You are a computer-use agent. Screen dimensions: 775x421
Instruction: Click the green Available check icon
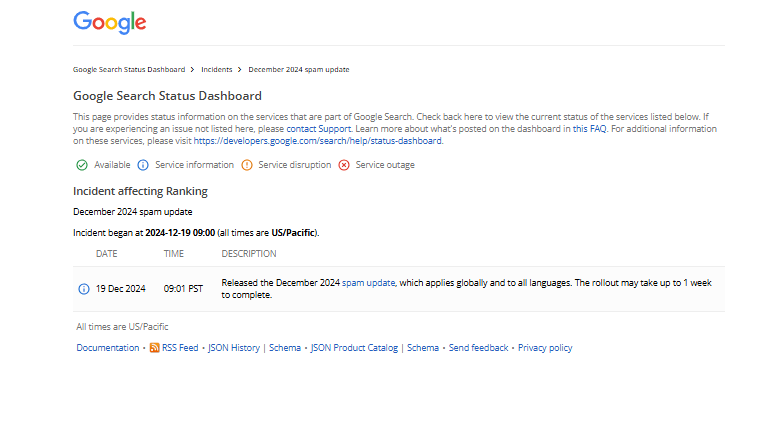click(82, 165)
